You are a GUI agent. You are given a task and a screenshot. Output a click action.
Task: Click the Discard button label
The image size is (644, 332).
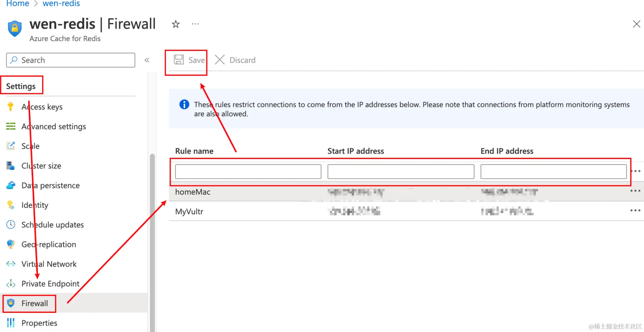point(242,60)
